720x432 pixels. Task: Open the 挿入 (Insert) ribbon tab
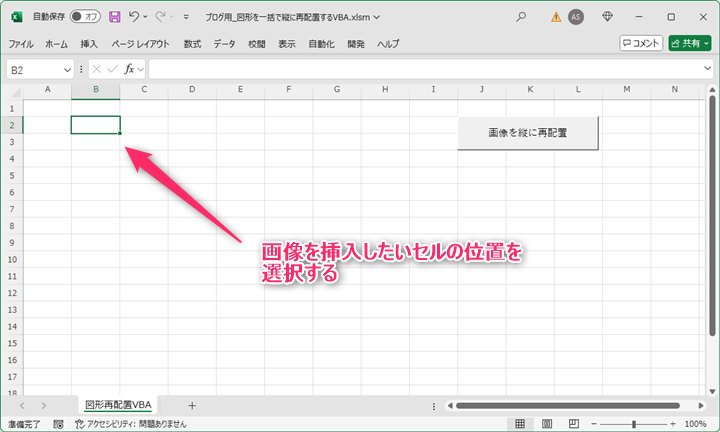[x=89, y=44]
